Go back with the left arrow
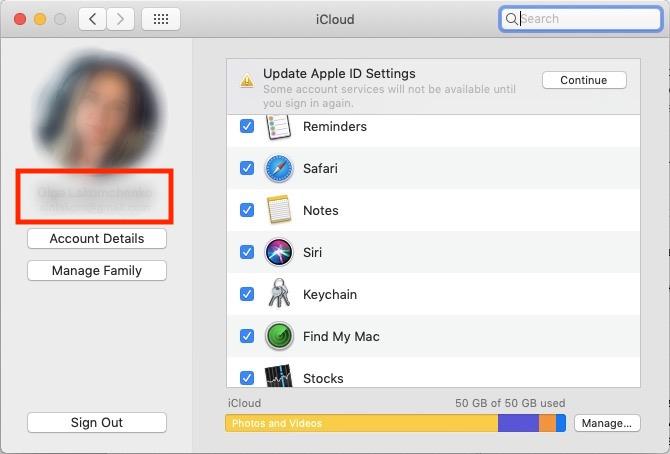 pyautogui.click(x=92, y=19)
